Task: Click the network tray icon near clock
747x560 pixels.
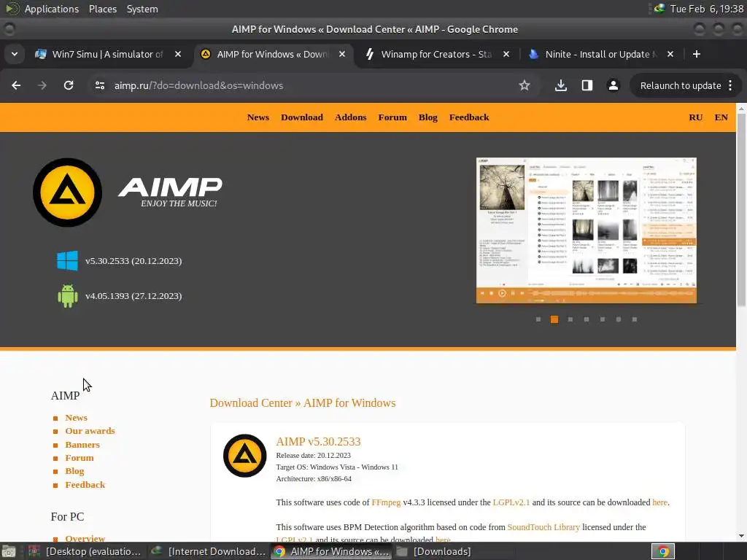Action: (659, 8)
